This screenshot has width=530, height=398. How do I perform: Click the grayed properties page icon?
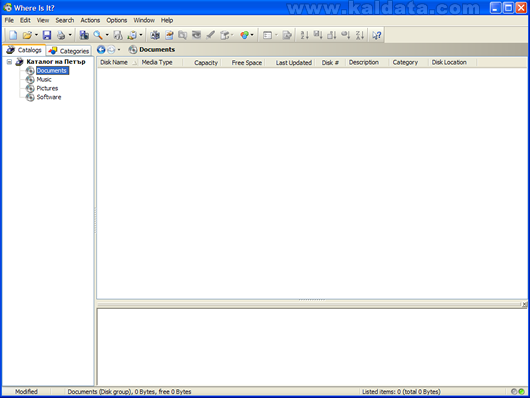287,35
